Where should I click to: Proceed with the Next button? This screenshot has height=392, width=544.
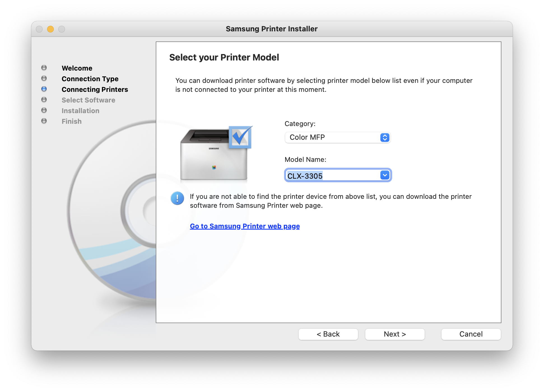395,334
